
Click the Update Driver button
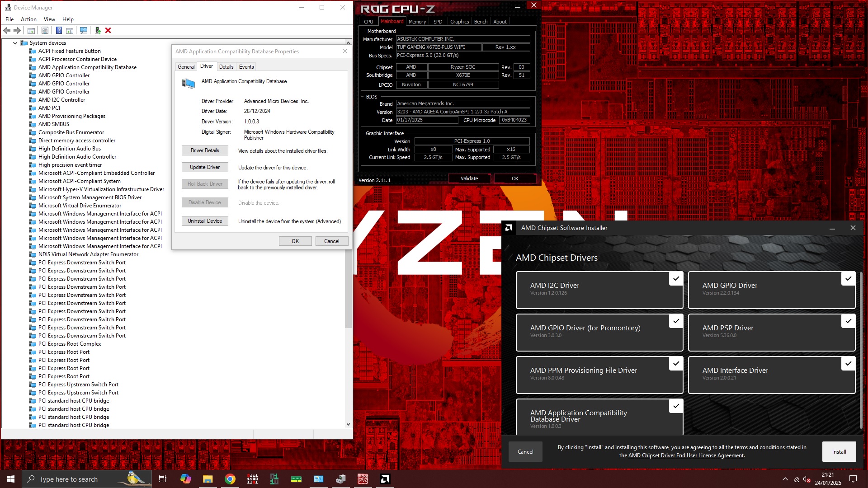205,167
